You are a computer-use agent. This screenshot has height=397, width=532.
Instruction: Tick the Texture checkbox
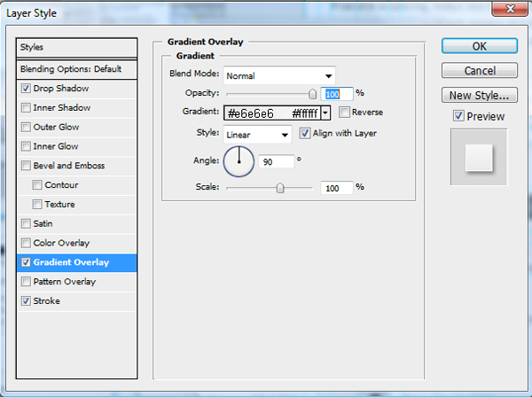[37, 205]
